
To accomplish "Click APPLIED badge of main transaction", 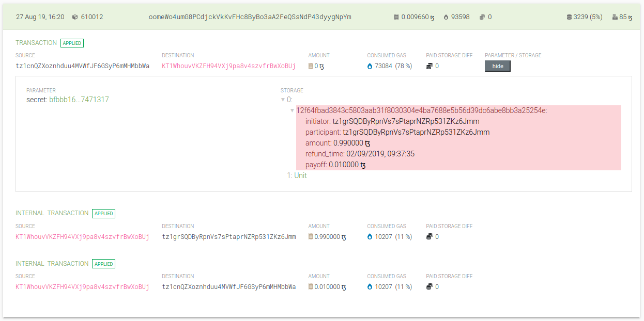I will (x=72, y=43).
